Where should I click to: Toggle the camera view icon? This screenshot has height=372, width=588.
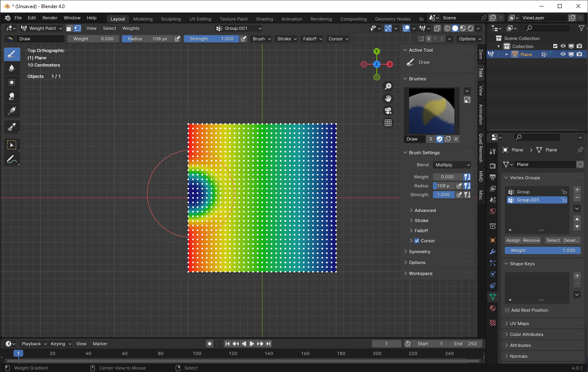click(x=388, y=111)
